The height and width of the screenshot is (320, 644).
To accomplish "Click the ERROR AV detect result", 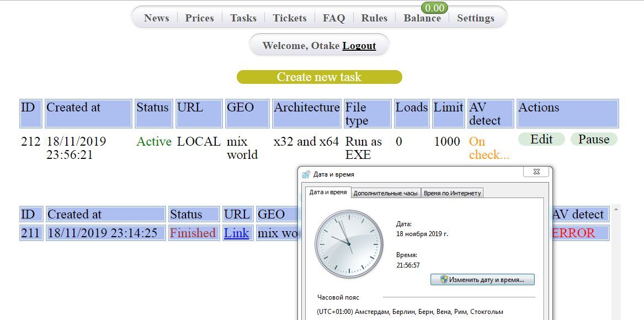I will [x=574, y=233].
